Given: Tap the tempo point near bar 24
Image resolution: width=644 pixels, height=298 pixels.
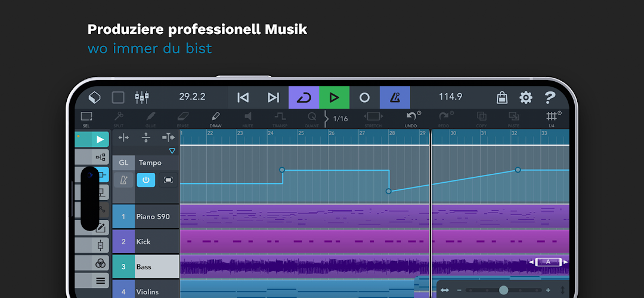Looking at the screenshot, I should pos(281,170).
